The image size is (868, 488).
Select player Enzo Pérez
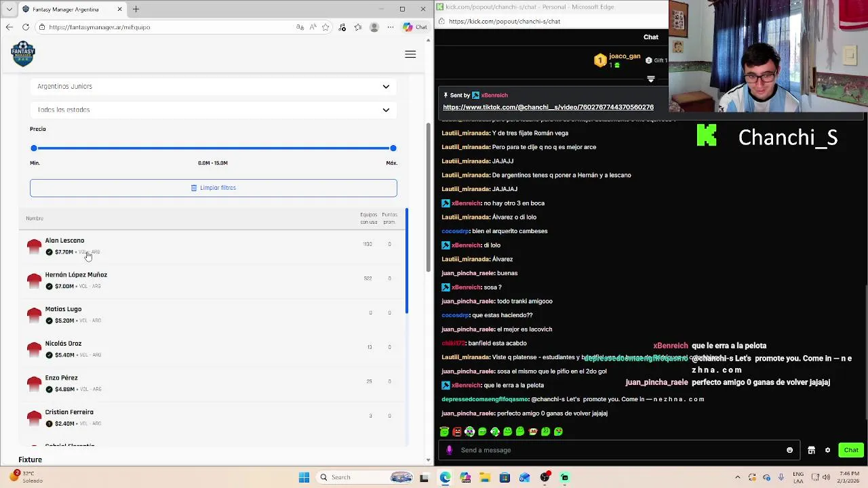click(x=213, y=383)
